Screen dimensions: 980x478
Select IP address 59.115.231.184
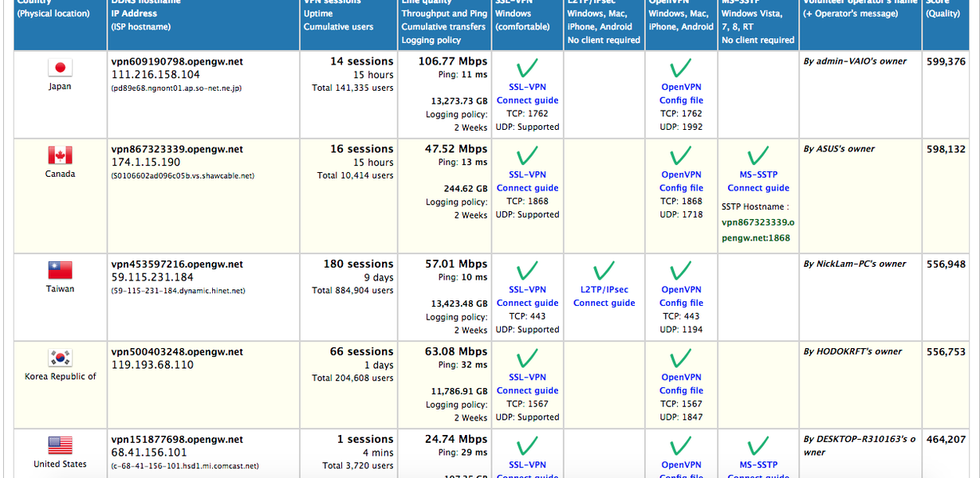pos(152,277)
